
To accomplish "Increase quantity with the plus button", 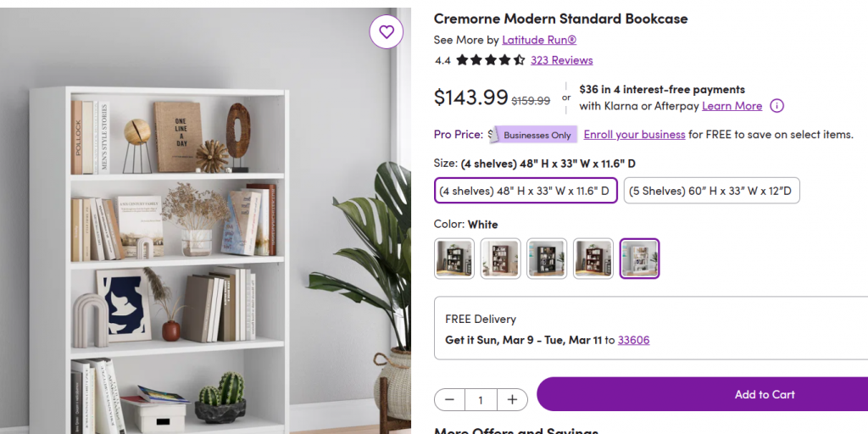I will tap(512, 400).
